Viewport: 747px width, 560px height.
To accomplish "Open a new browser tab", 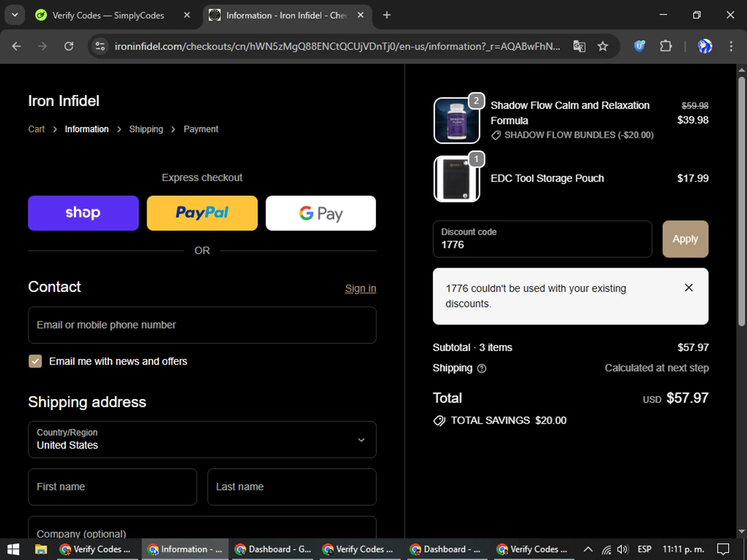I will point(386,15).
